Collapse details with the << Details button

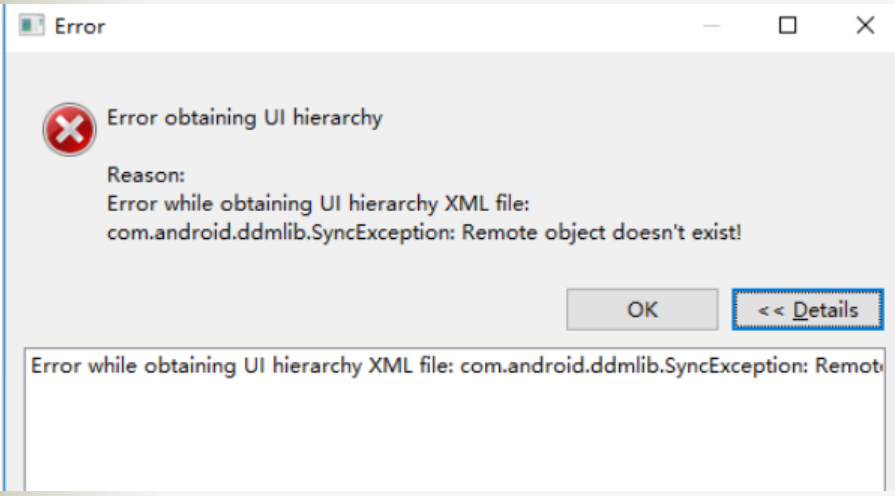click(x=807, y=310)
